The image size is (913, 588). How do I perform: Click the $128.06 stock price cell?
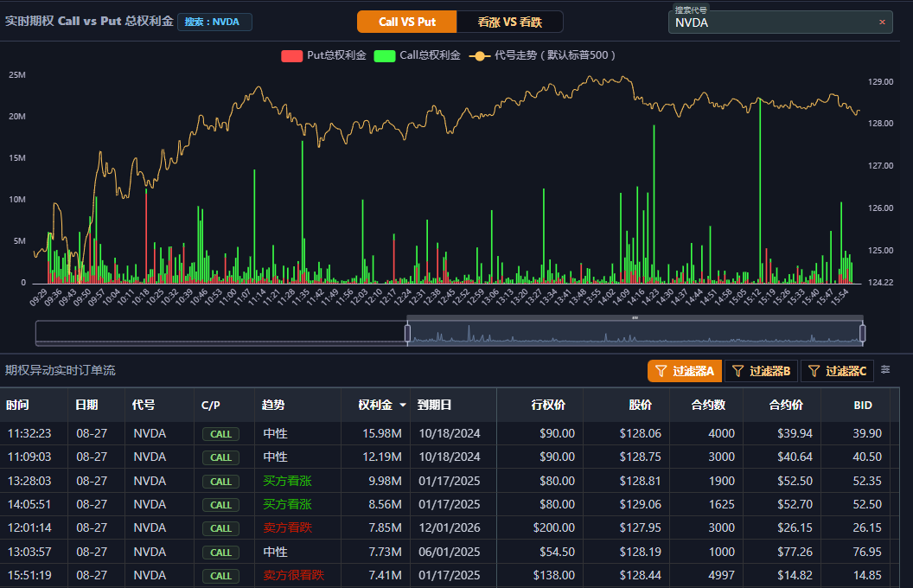coord(640,434)
